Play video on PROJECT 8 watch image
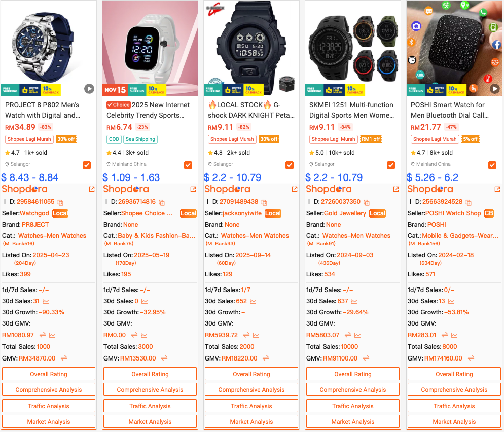This screenshot has width=504, height=432. pyautogui.click(x=89, y=89)
